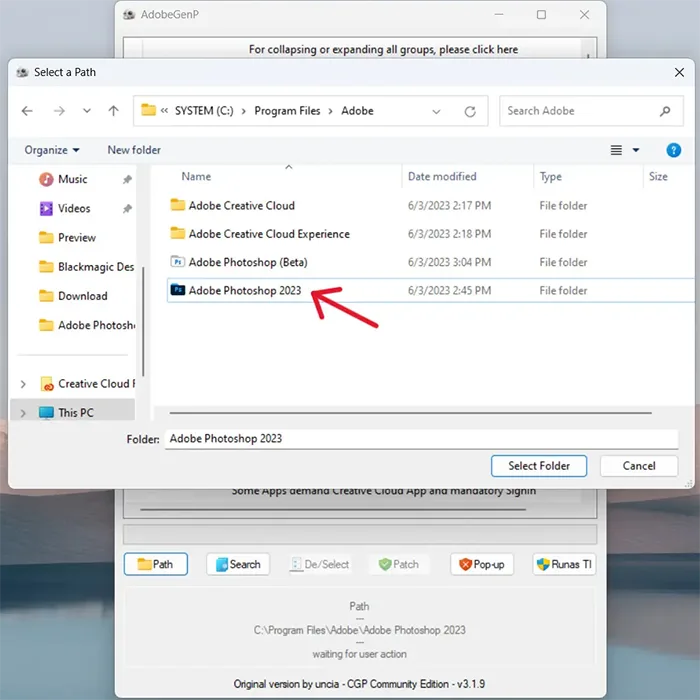This screenshot has height=700, width=700.
Task: Confirm with the Select Folder button
Action: click(539, 466)
